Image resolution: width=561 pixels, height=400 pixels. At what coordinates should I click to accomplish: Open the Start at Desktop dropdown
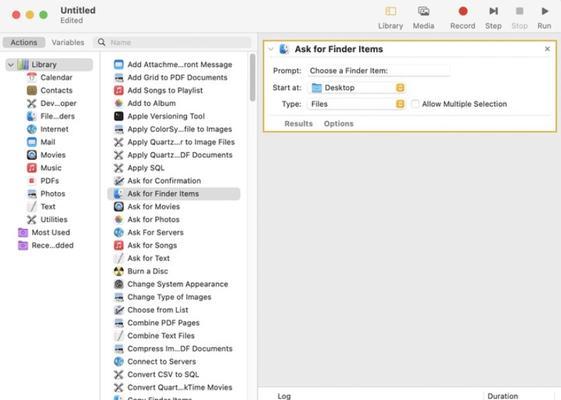pos(357,88)
